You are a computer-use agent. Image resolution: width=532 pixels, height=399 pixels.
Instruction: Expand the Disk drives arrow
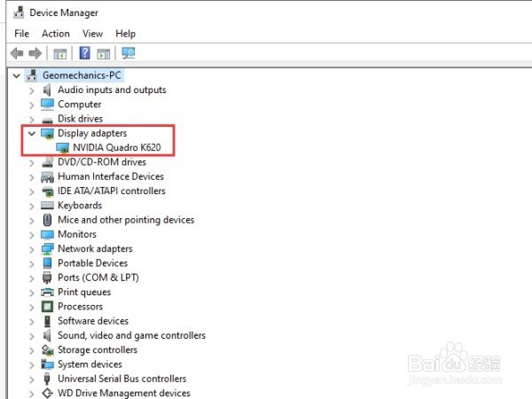[x=32, y=120]
